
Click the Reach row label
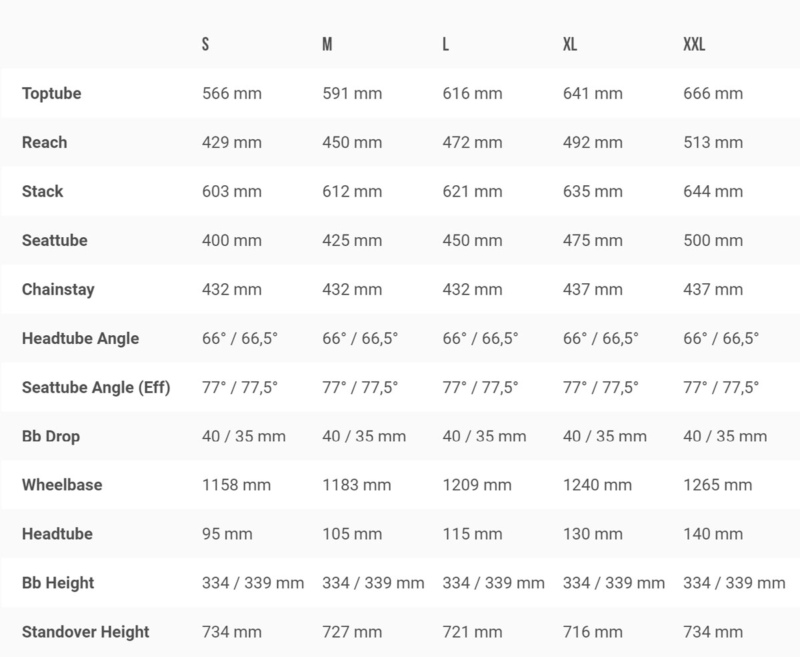[x=44, y=143]
